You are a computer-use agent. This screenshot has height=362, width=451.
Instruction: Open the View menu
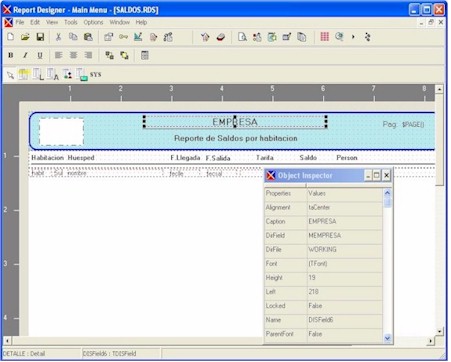click(x=52, y=22)
